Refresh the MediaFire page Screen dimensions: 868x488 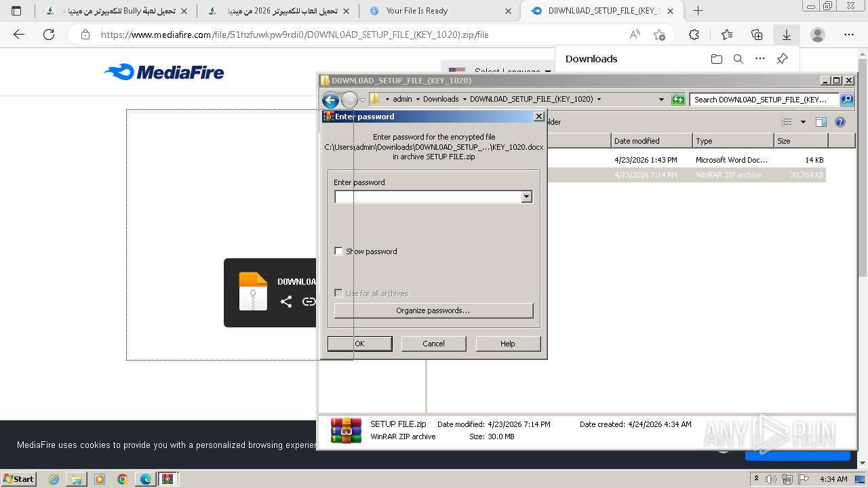(x=49, y=35)
